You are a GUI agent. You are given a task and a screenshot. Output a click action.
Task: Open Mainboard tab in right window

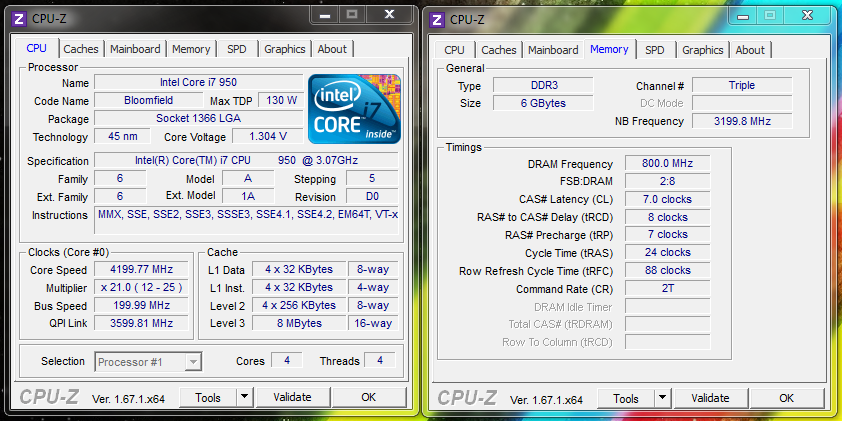click(x=553, y=50)
